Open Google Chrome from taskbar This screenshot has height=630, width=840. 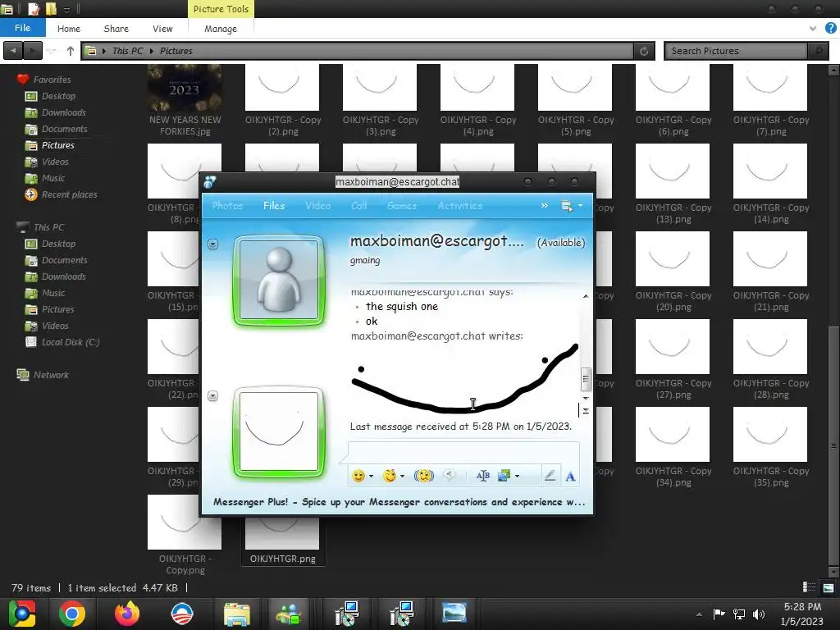click(x=72, y=614)
